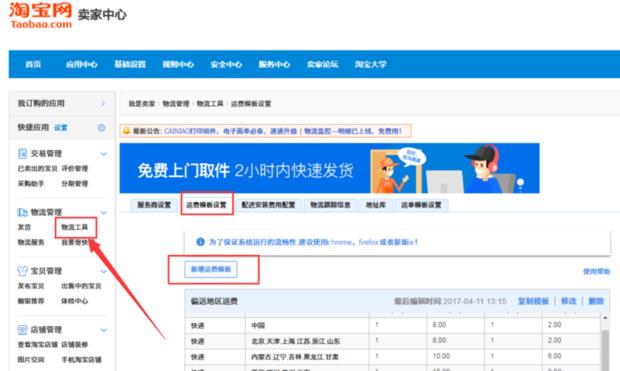This screenshot has height=371, width=620.
Task: Switch to the 服务商设置 tab
Action: pyautogui.click(x=154, y=205)
